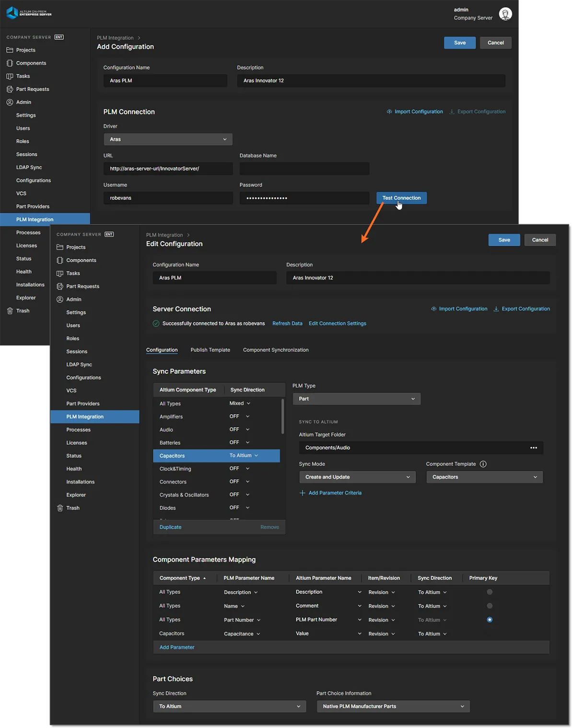Open the Amplifiers OFF sync direction dropdown

tap(239, 416)
